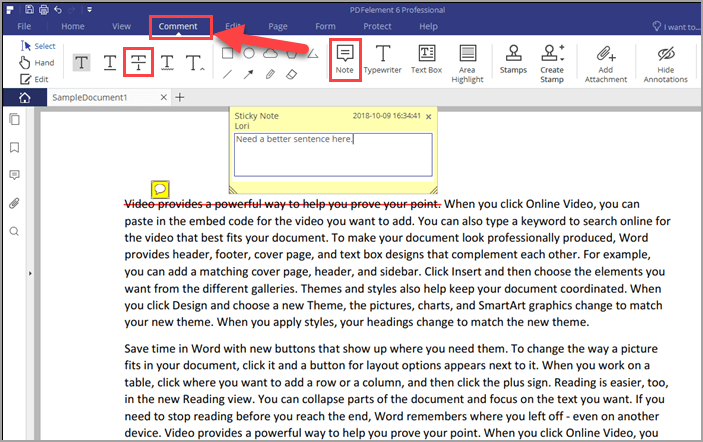The height and width of the screenshot is (442, 703).
Task: Choose the Edit tool
Action: (34, 79)
